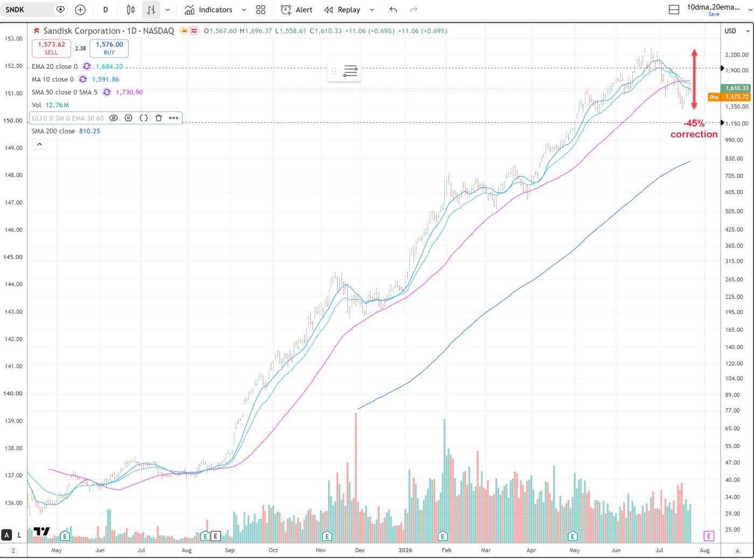Open the D interval selector

point(106,10)
